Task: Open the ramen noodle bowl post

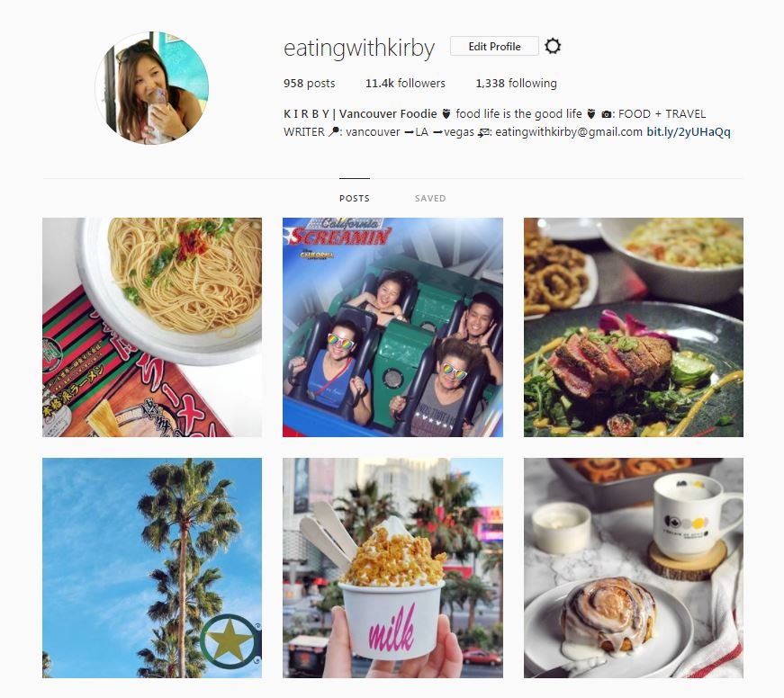Action: [152, 327]
